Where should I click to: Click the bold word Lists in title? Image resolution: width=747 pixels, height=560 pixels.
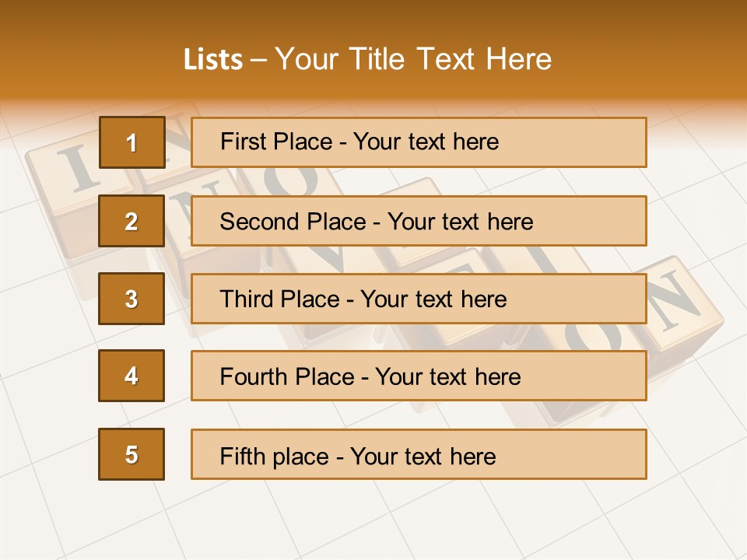[x=213, y=60]
